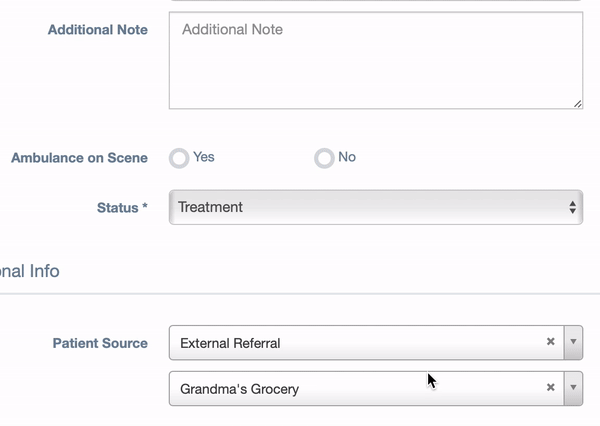Image resolution: width=600 pixels, height=426 pixels.
Task: Click the partially visible field above Additional Note
Action: click(x=376, y=0)
